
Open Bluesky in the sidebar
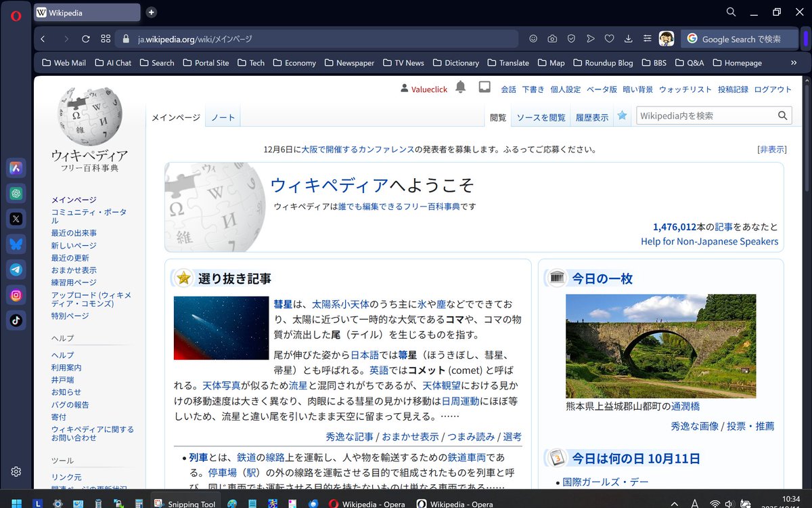click(16, 244)
